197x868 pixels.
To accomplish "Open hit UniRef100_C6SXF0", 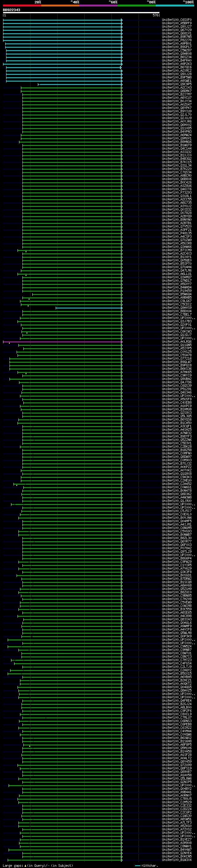I will (x=177, y=20).
